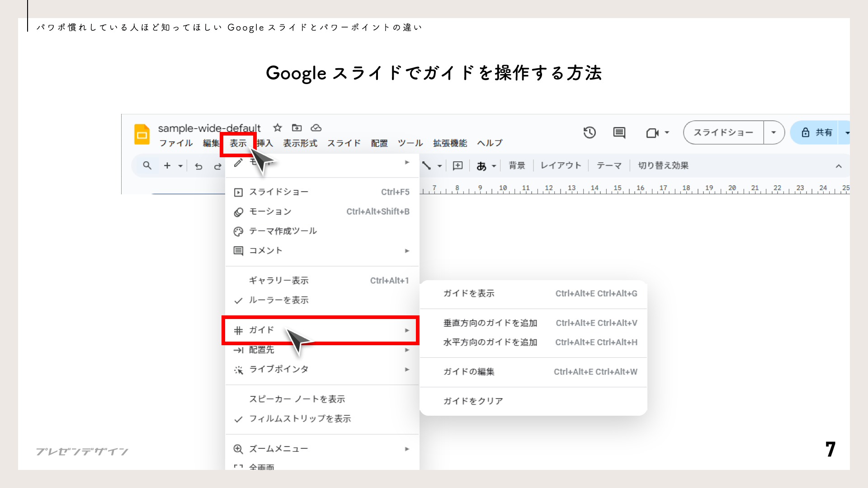Star the sample-wide-default document
The height and width of the screenshot is (488, 868).
(278, 128)
